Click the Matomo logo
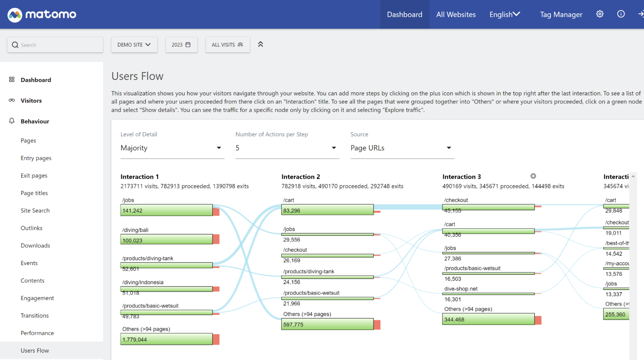The height and width of the screenshot is (360, 644). (x=42, y=14)
